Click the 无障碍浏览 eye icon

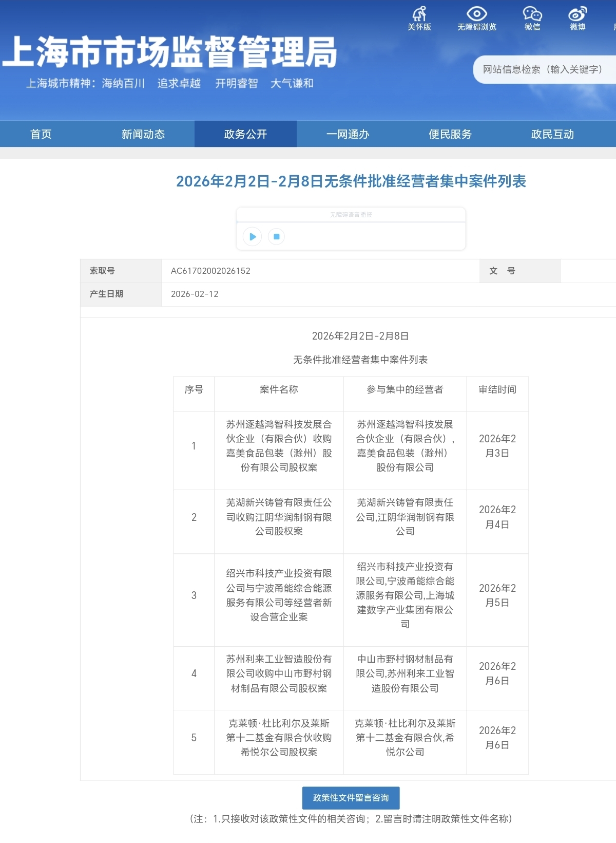pos(477,18)
